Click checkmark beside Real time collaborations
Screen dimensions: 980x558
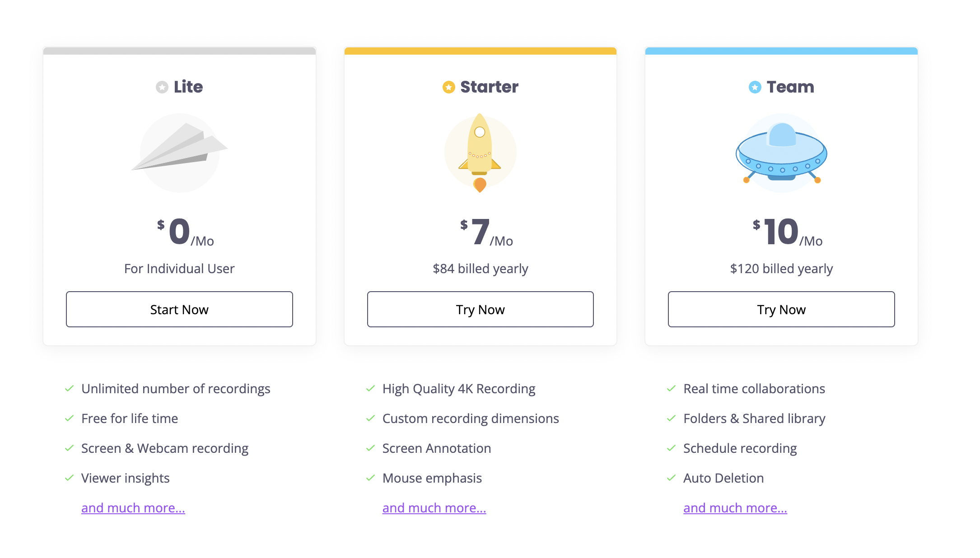[672, 389]
